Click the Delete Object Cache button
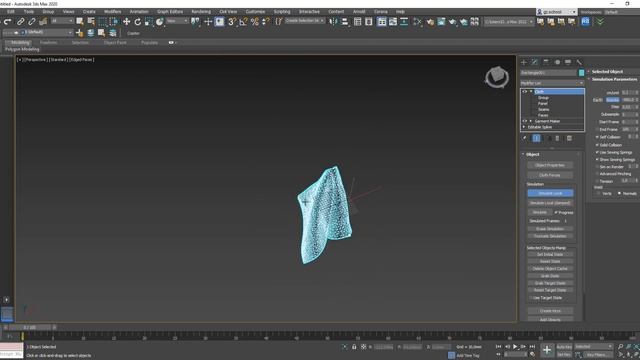640x360 pixels. tap(550, 269)
